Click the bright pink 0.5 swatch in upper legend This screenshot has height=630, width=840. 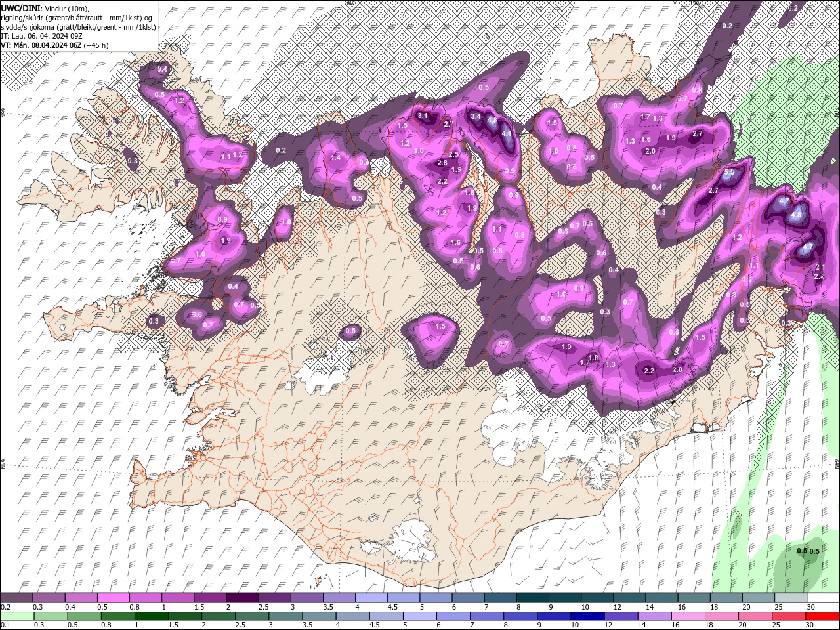pyautogui.click(x=114, y=598)
